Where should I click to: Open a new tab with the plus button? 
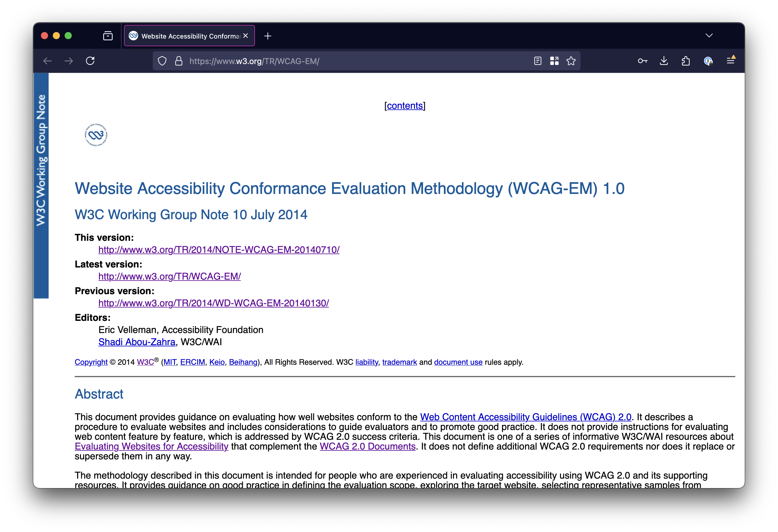click(x=268, y=36)
